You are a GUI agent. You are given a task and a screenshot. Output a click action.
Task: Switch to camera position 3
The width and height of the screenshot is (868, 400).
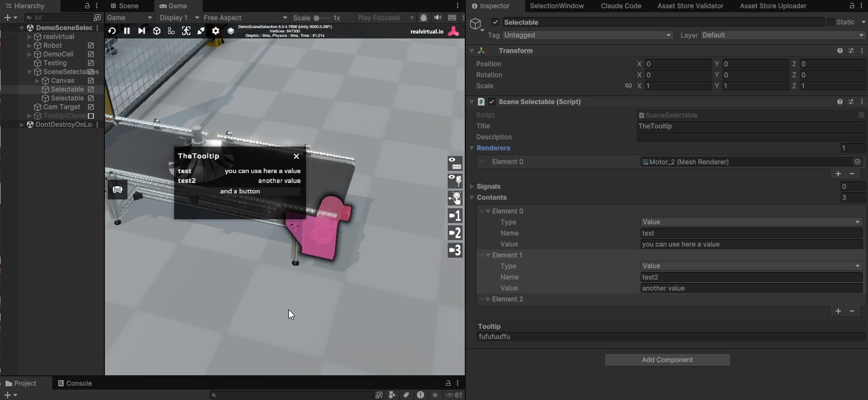tap(455, 251)
